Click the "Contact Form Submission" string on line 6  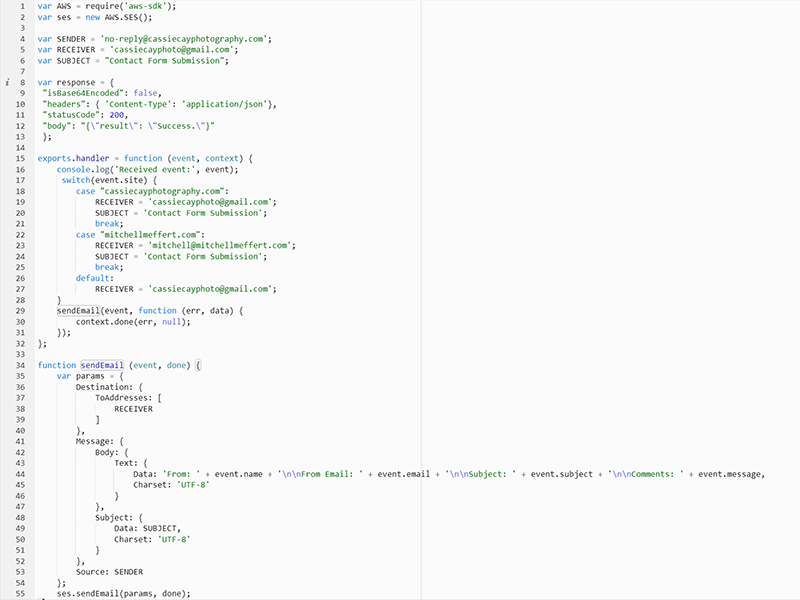165,60
